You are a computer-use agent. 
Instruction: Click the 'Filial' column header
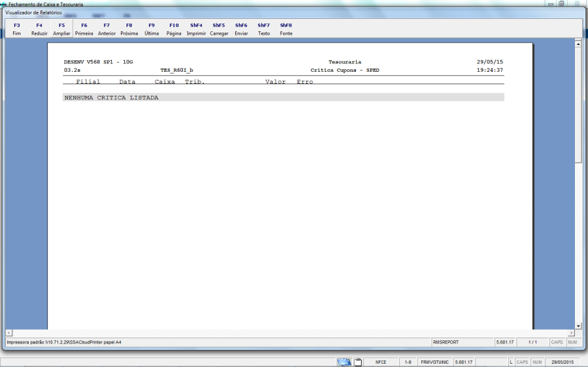point(88,82)
